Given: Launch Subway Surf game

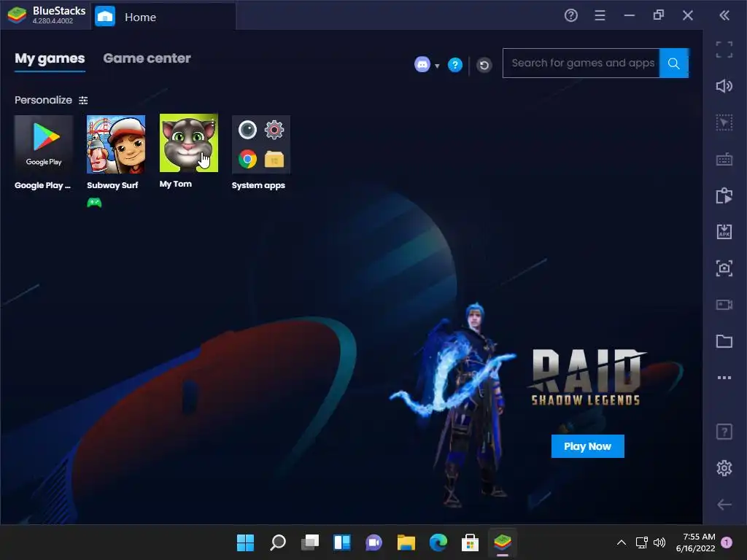Looking at the screenshot, I should [116, 144].
